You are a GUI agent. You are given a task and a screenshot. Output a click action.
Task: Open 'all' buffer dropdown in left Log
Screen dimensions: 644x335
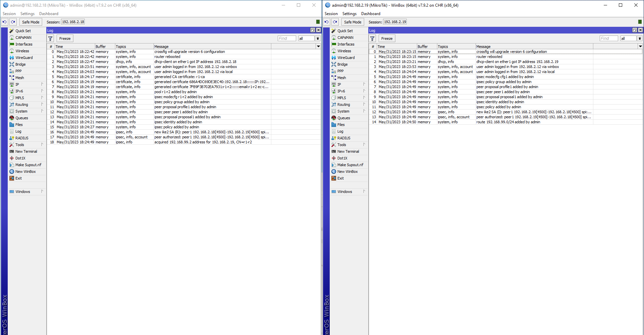click(x=318, y=39)
